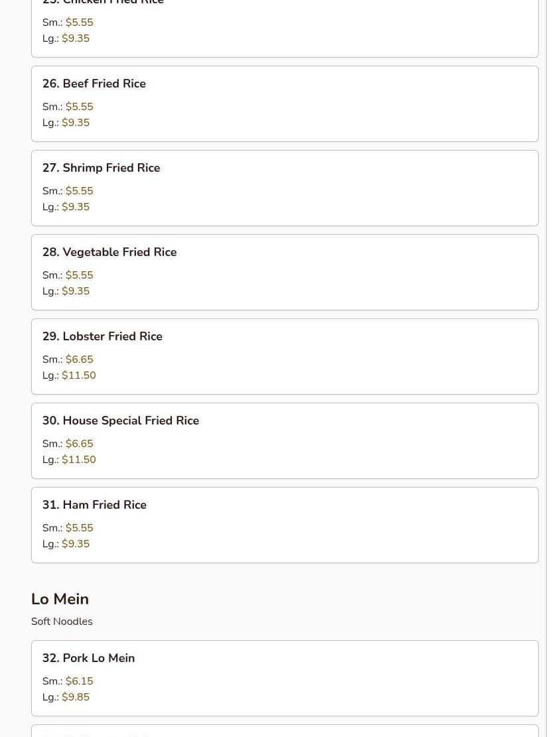Select Pork Lo Mein large $9.85
The width and height of the screenshot is (560, 737).
pyautogui.click(x=76, y=697)
